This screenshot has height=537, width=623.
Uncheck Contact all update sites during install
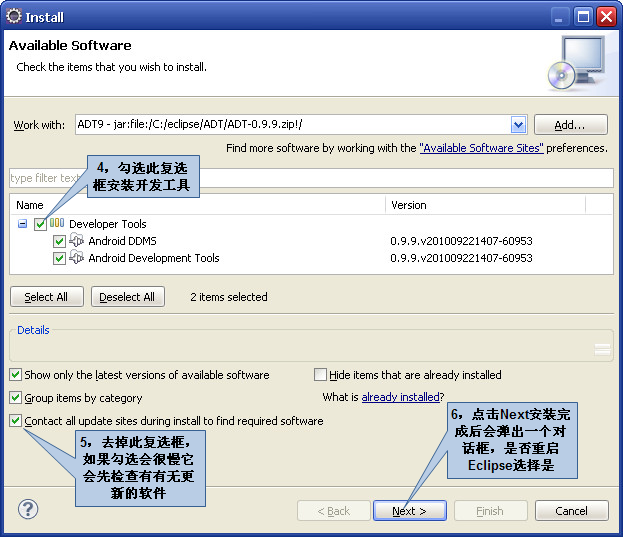point(15,421)
